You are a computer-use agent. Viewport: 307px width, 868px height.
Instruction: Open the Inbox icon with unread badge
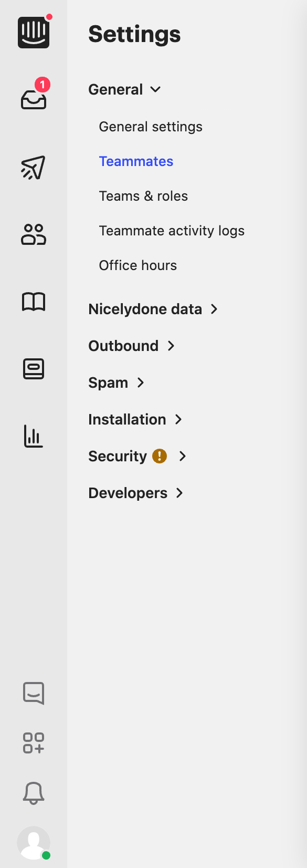point(34,100)
